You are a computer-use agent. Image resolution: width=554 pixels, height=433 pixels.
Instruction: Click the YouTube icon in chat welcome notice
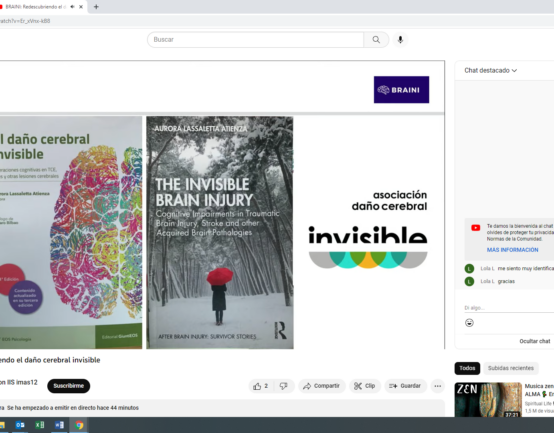click(x=476, y=228)
